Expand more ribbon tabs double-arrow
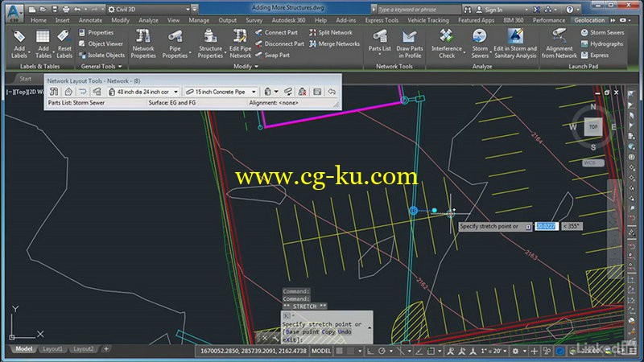 coord(613,20)
